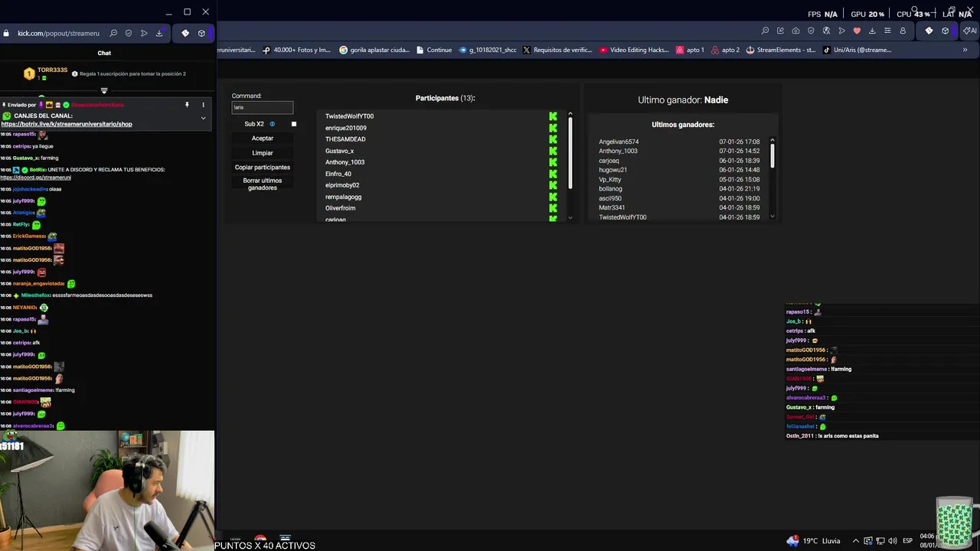Click the heart icon in main browser toolbar
Image resolution: width=980 pixels, height=551 pixels.
point(857,31)
